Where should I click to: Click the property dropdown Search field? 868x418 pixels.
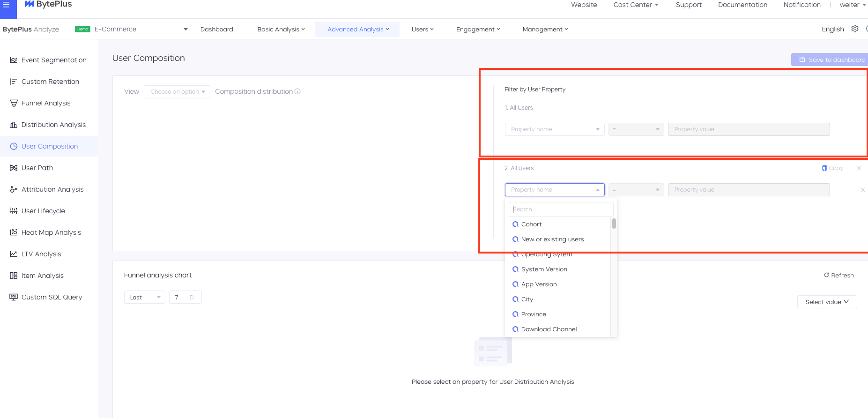561,209
